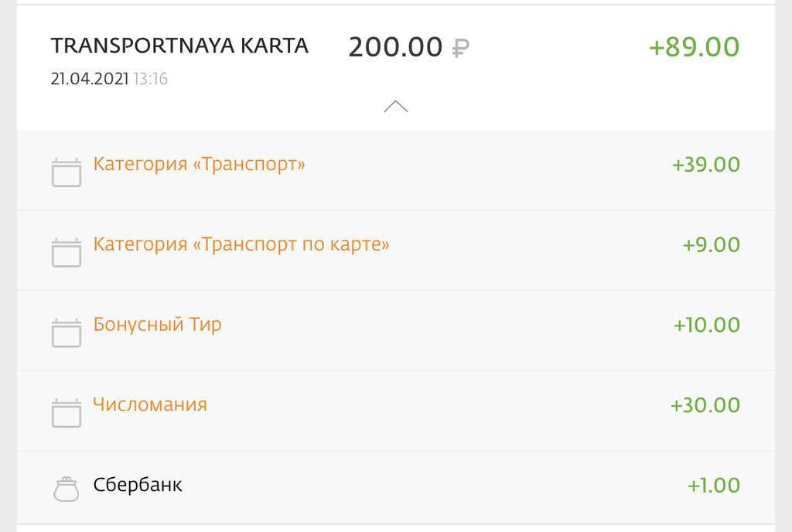Select the Сбербанк bonus label
The height and width of the screenshot is (532, 792).
138,485
